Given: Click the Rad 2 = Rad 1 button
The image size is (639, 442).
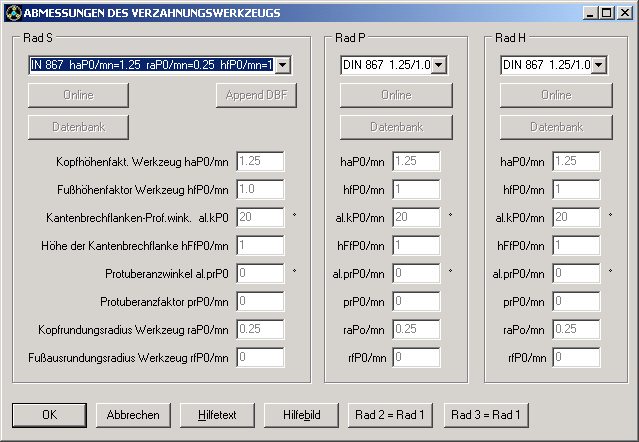Looking at the screenshot, I should point(389,414).
